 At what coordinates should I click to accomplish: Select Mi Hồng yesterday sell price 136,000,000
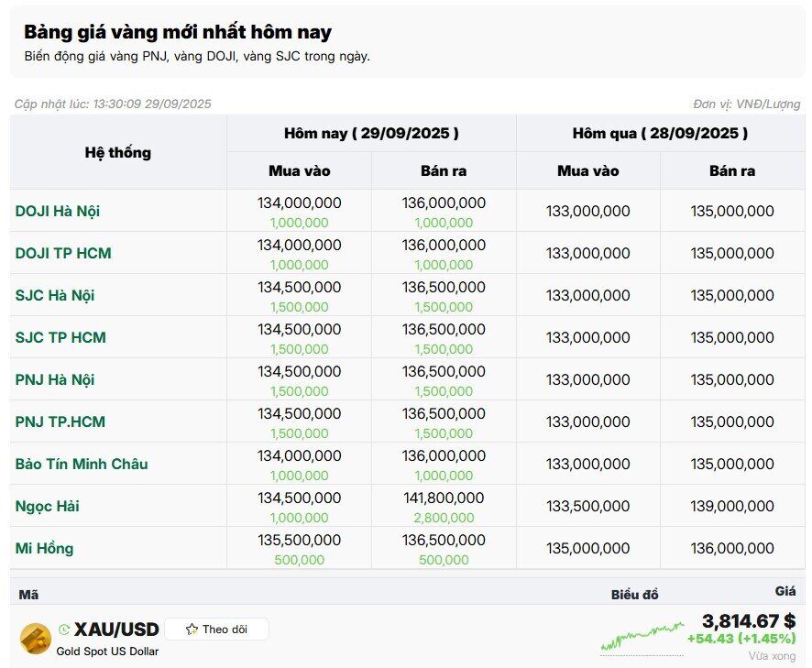coord(732,548)
